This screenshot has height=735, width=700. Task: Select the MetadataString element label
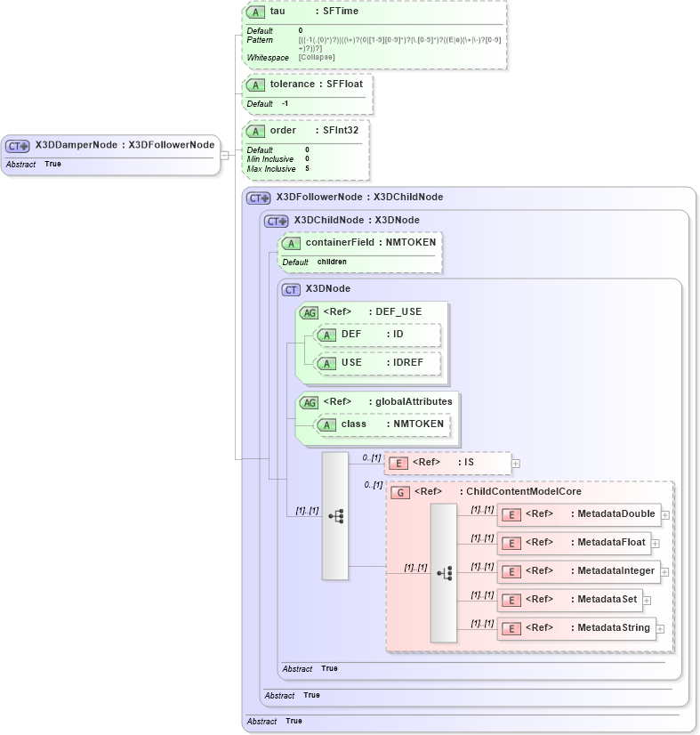click(588, 627)
